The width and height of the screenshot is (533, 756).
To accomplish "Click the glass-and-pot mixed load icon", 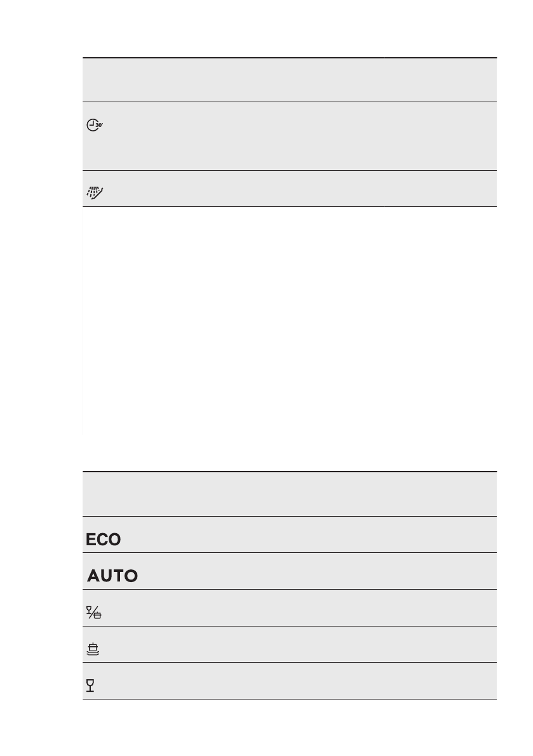I will click(x=94, y=613).
